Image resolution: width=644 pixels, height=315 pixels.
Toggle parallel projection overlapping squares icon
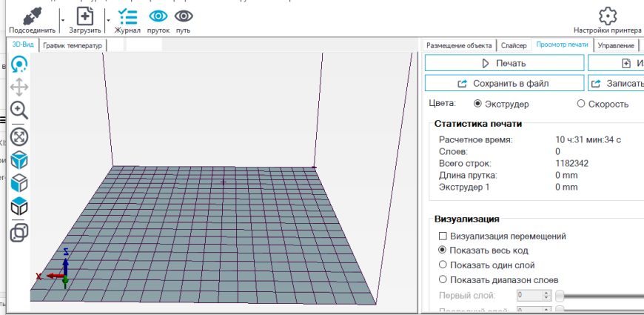coord(19,233)
